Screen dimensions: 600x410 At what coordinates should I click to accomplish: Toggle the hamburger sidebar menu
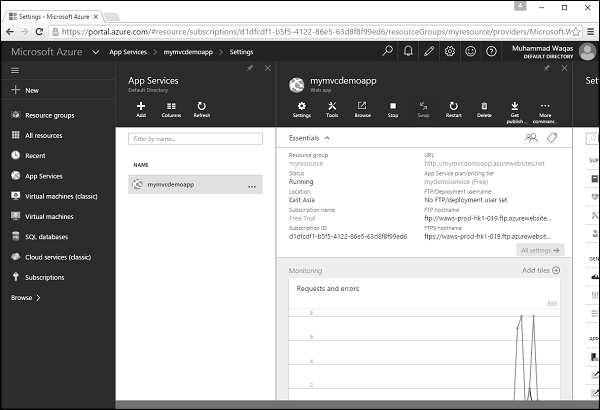coord(15,70)
